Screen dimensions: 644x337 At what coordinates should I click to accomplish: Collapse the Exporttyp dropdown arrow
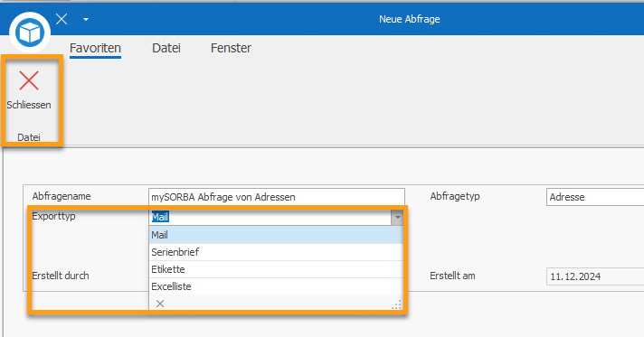[397, 218]
